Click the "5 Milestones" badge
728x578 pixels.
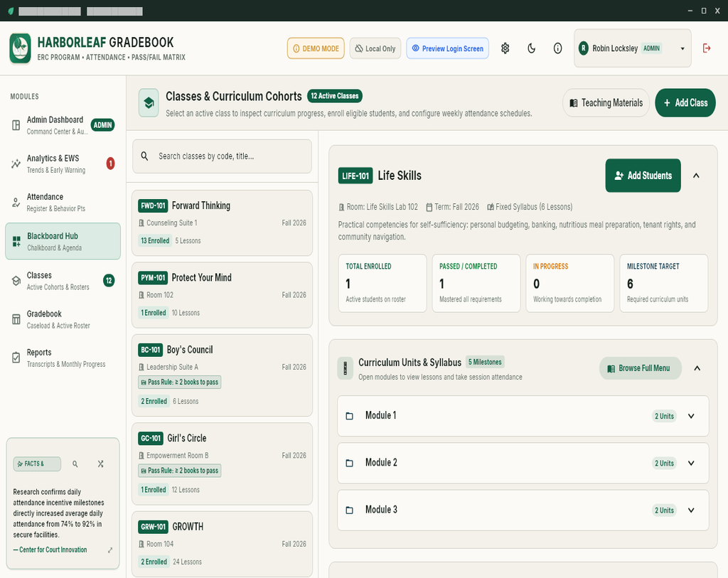click(x=485, y=362)
